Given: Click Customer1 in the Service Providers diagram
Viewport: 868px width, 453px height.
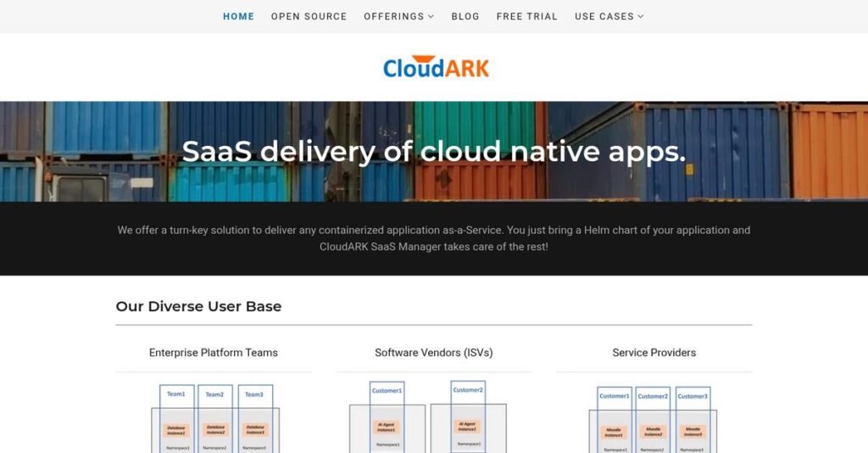Looking at the screenshot, I should 615,396.
